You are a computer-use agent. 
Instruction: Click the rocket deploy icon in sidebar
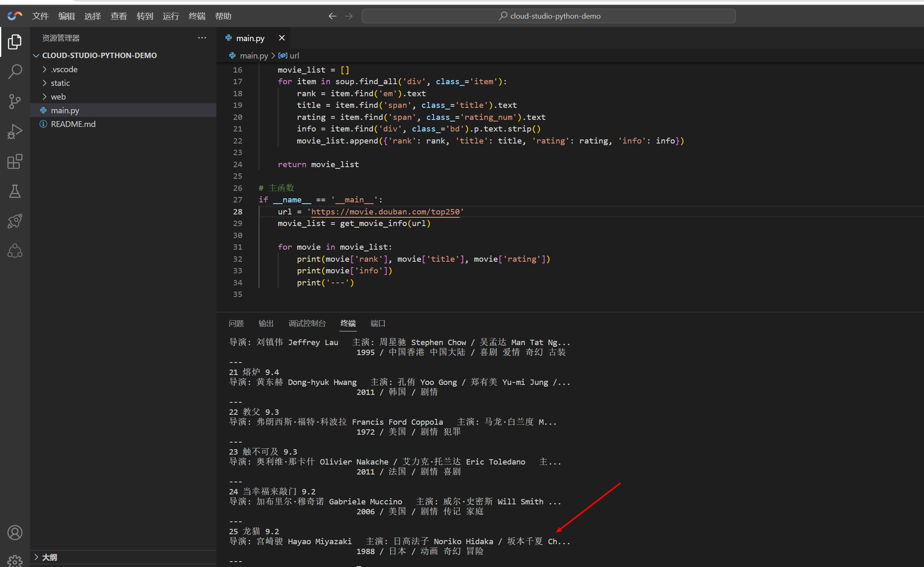coord(15,221)
